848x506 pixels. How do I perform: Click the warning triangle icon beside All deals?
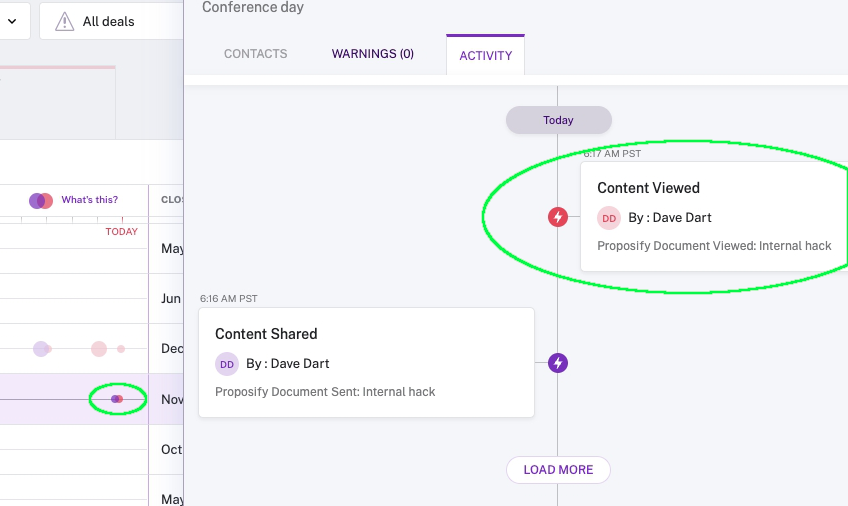coord(64,21)
